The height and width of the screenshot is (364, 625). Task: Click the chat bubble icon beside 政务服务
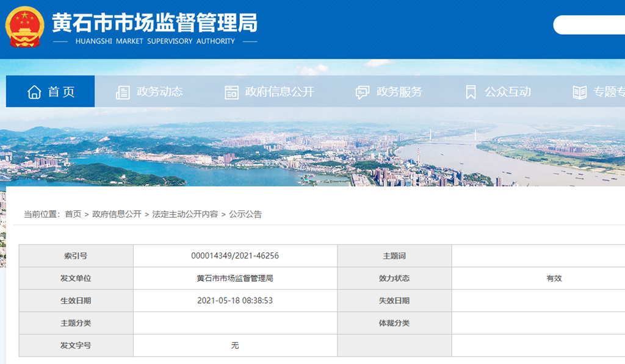click(363, 92)
